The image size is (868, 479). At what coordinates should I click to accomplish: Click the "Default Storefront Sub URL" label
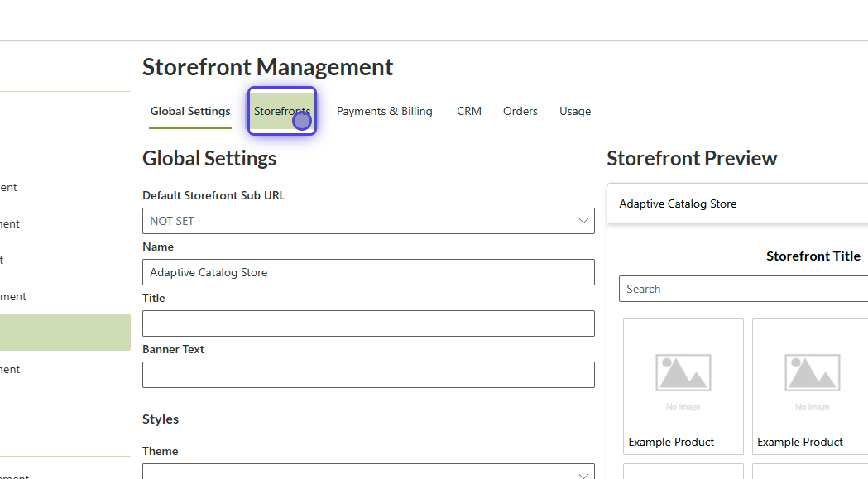point(213,195)
